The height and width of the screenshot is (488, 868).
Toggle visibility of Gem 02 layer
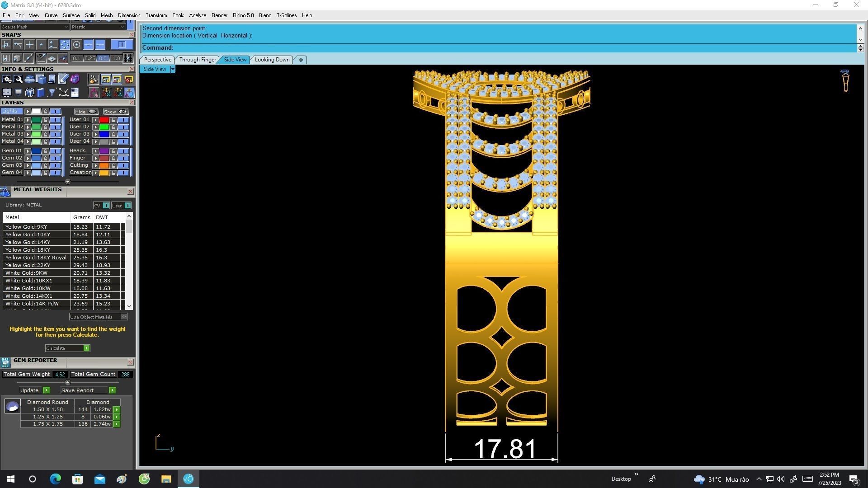point(56,158)
